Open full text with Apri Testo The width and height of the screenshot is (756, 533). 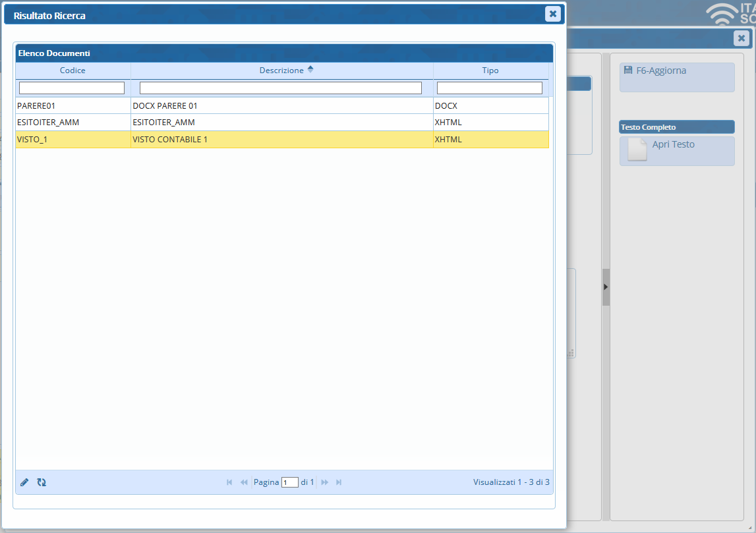pos(673,145)
